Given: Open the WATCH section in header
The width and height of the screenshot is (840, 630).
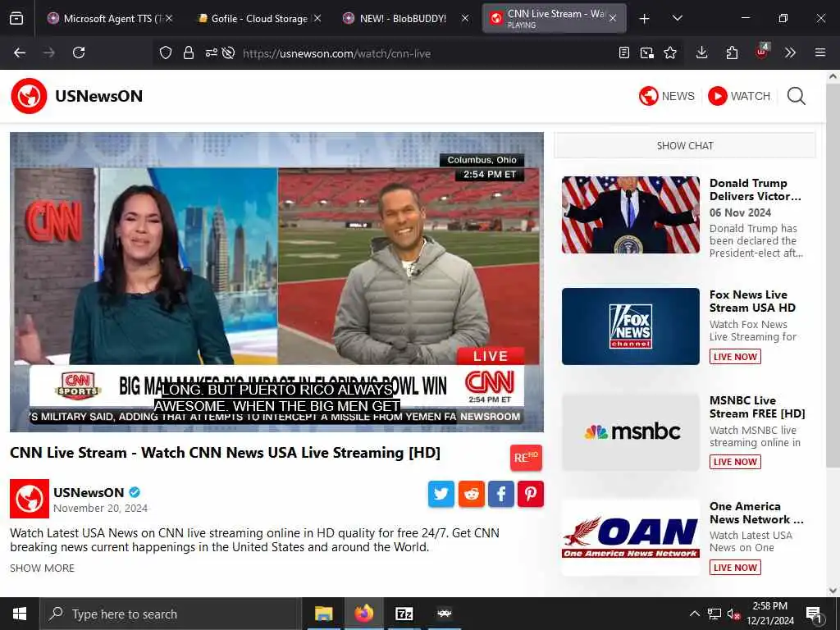Looking at the screenshot, I should pos(739,96).
